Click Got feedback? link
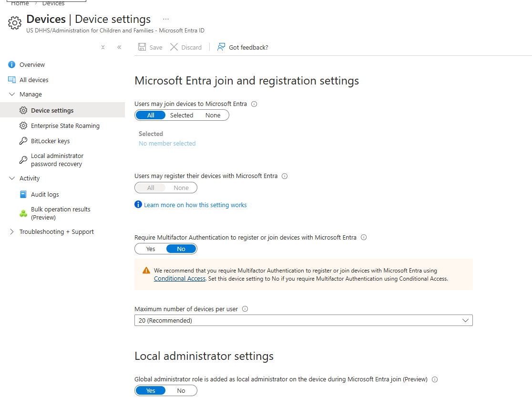 (x=248, y=48)
